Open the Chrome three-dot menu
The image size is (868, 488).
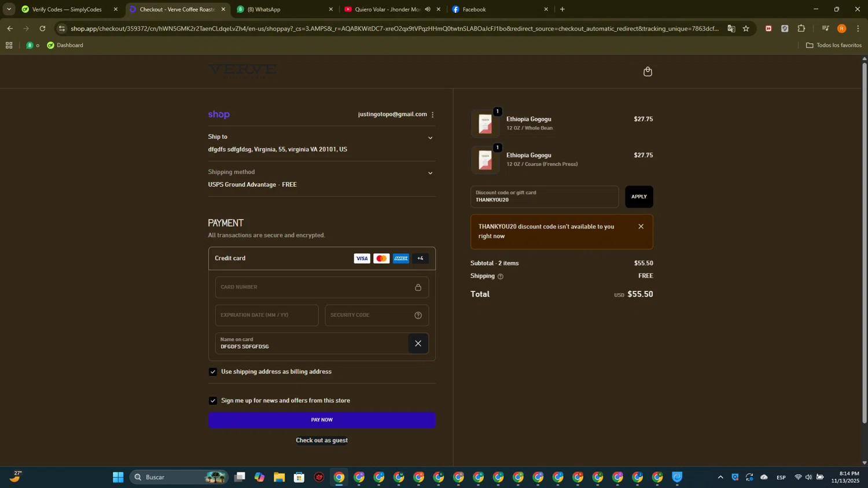(858, 28)
